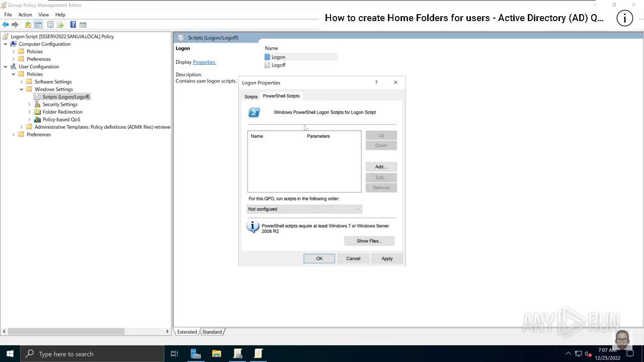Select the Software Settings tree label
644x362 pixels.
53,81
